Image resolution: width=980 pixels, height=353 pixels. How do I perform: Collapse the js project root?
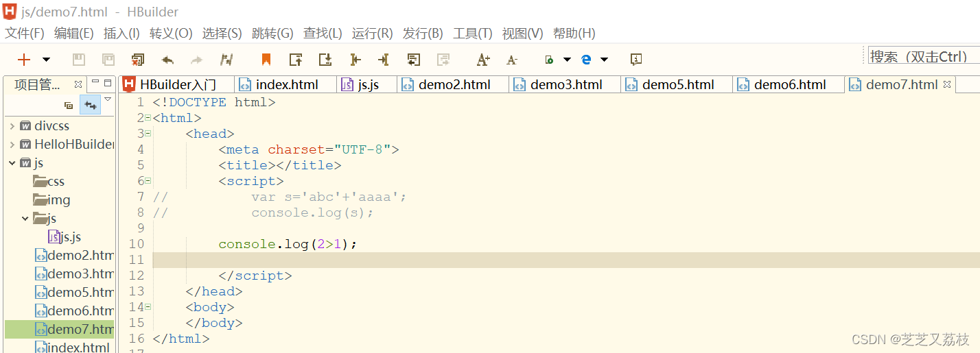(x=12, y=163)
